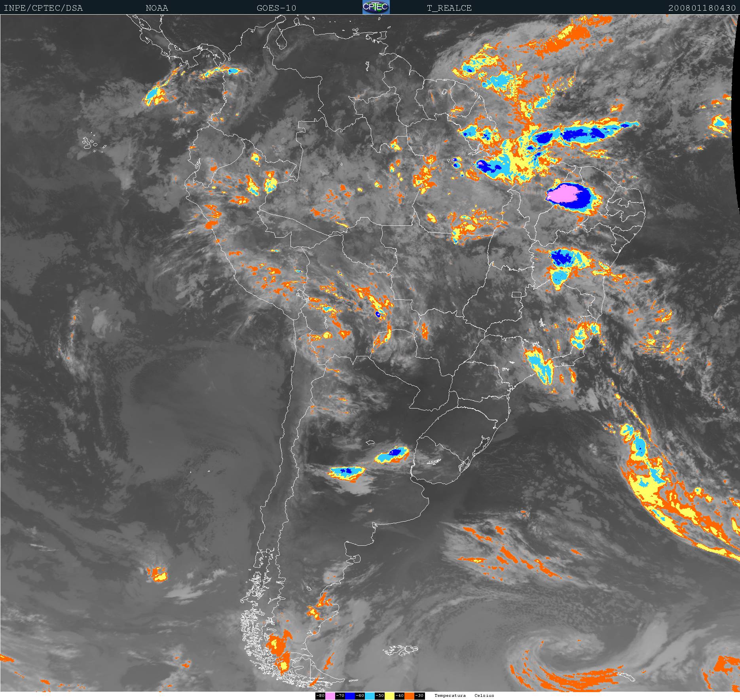Click the light blue swatch in the legend

[x=370, y=696]
